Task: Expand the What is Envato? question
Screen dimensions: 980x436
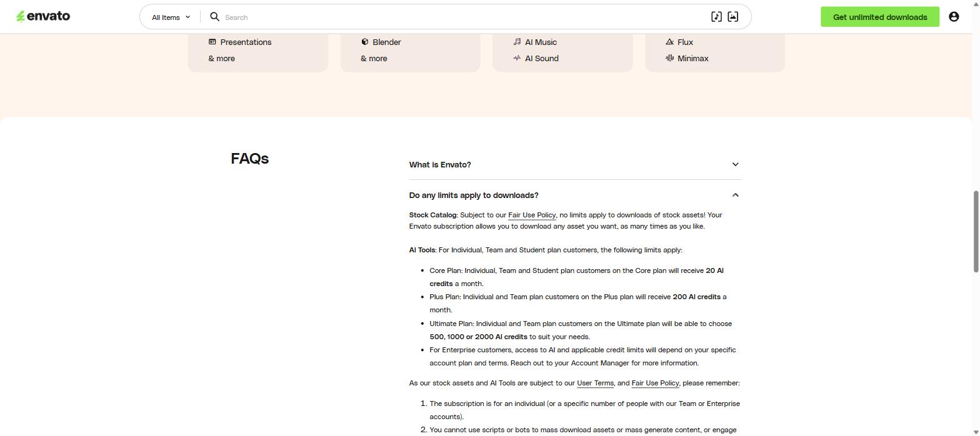Action: click(x=575, y=164)
